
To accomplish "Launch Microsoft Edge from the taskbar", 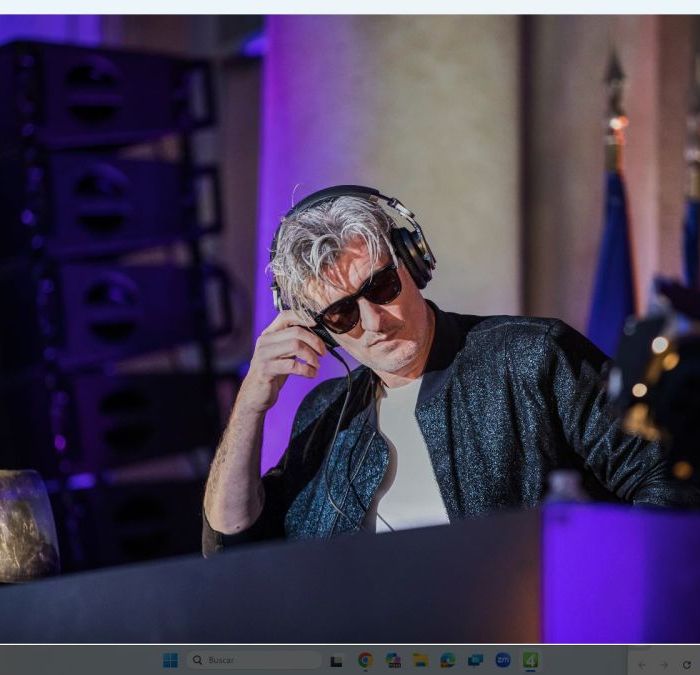I will (x=448, y=660).
